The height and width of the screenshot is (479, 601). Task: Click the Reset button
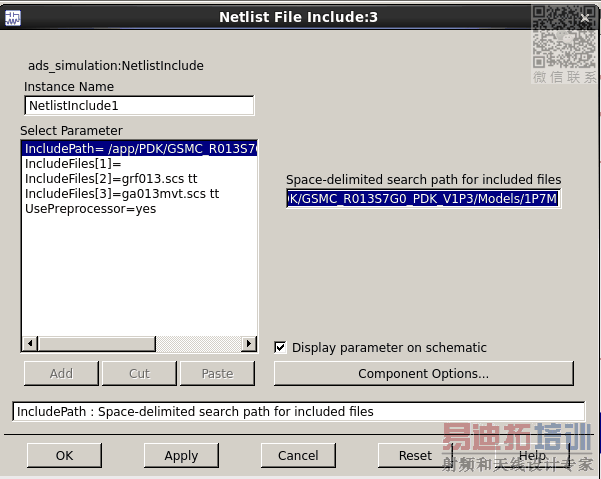click(x=415, y=455)
